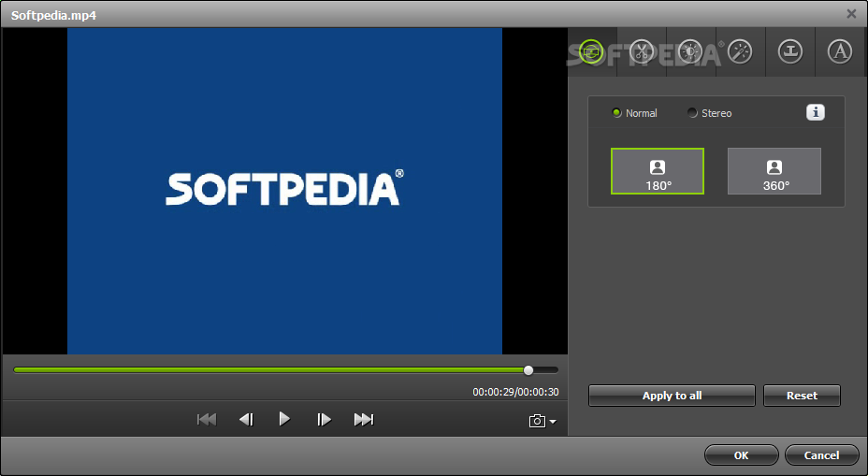Click the video preview area
868x476 pixels.
tap(284, 191)
